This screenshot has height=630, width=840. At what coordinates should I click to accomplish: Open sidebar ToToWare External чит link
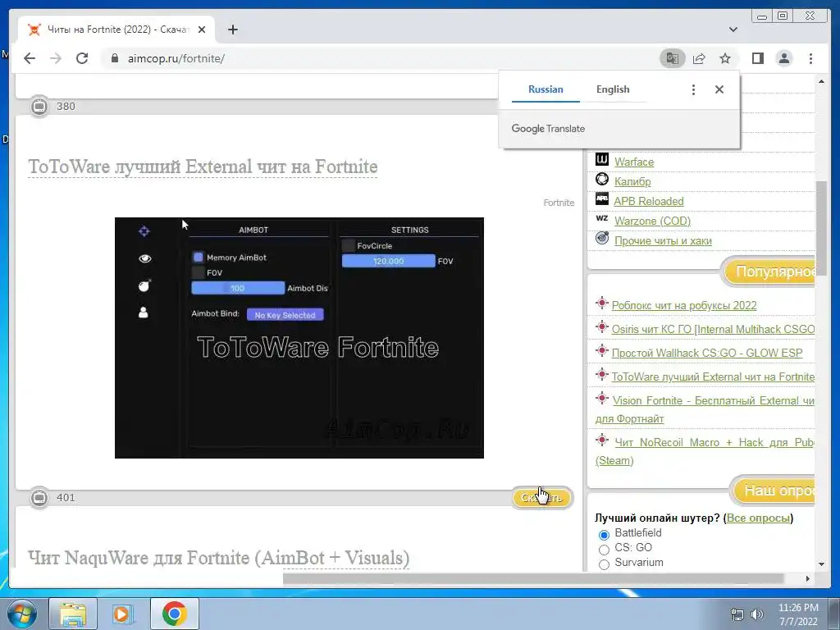[713, 377]
